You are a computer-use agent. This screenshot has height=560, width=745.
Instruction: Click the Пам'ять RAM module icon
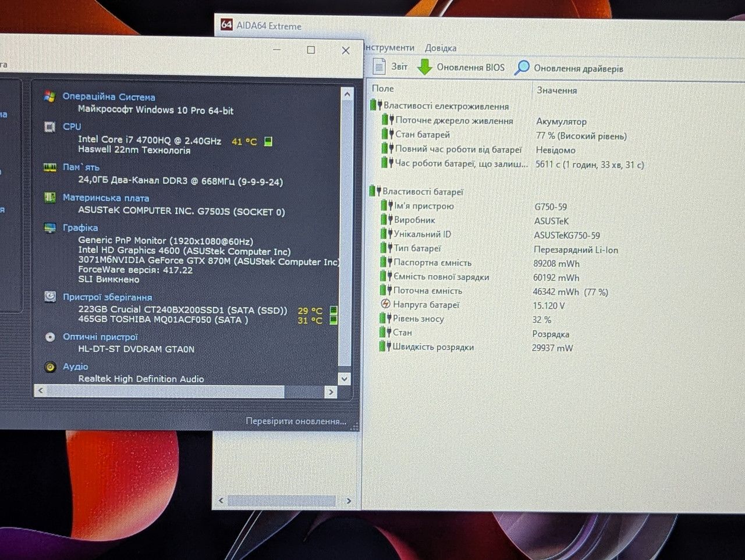50,167
